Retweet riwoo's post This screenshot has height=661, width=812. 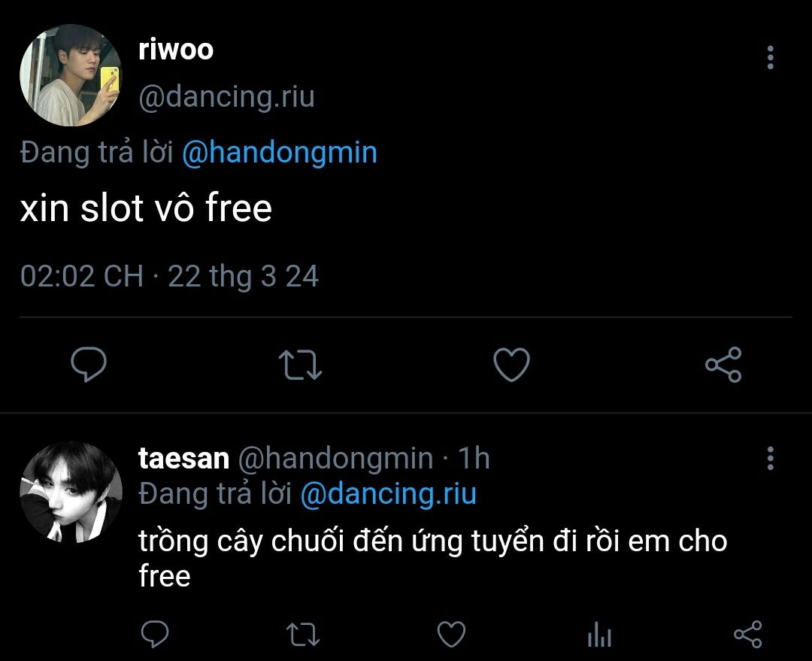(x=300, y=365)
